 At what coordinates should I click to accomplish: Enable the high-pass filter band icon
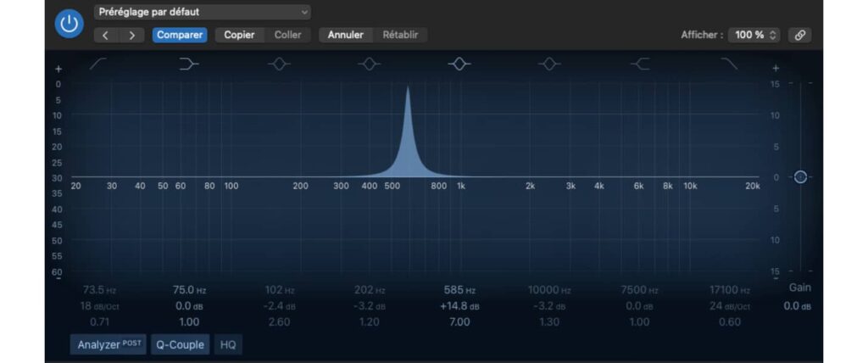pyautogui.click(x=98, y=64)
